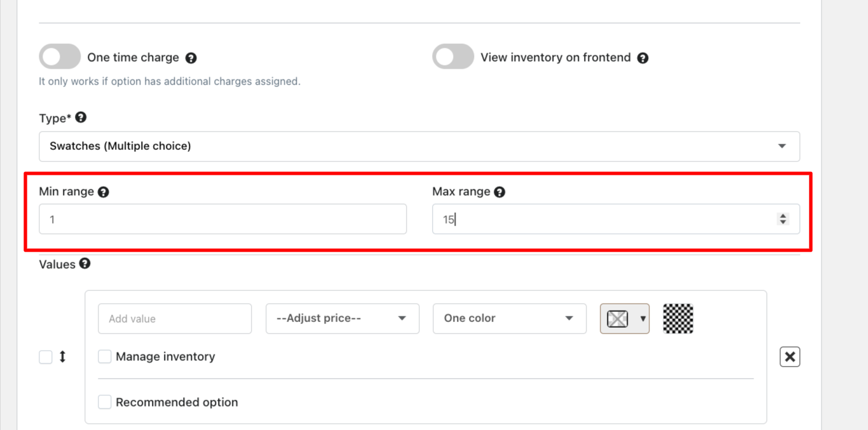Viewport: 868px width, 430px height.
Task: Open the One color dropdown
Action: tap(509, 318)
